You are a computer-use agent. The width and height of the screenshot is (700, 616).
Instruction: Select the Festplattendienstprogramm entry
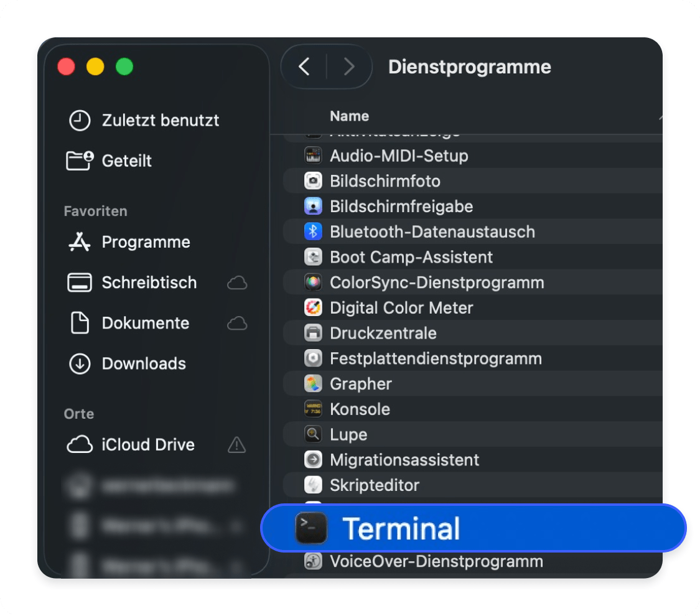pyautogui.click(x=435, y=359)
